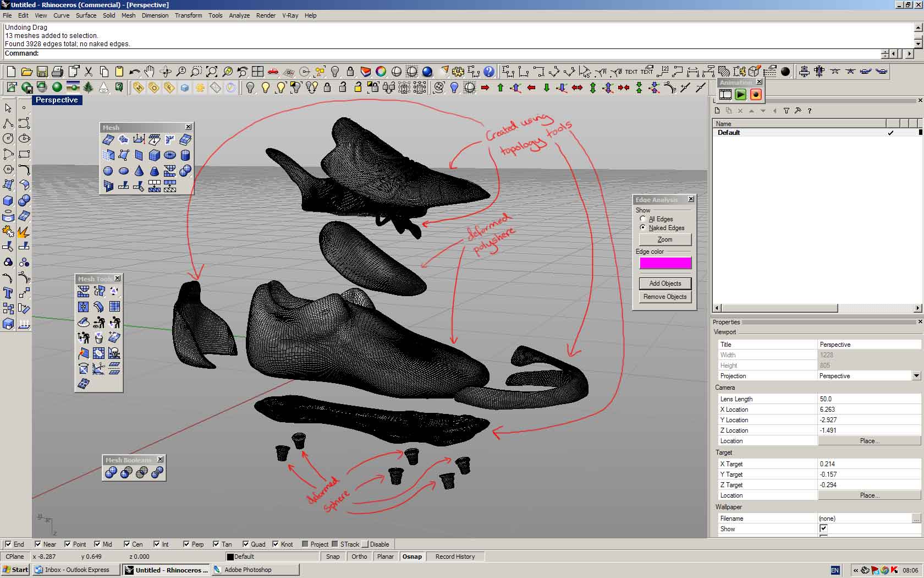Toggle the Osnap status bar button
This screenshot has height=578, width=924.
click(x=412, y=557)
